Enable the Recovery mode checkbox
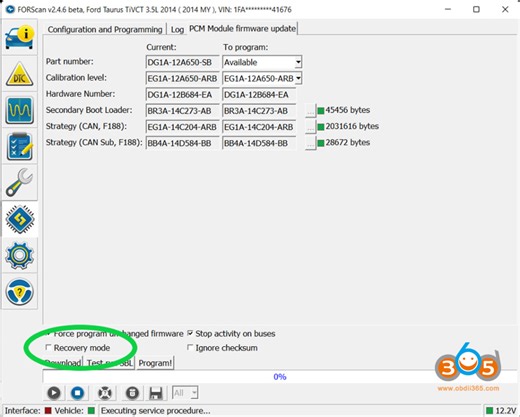The height and width of the screenshot is (417, 520). pos(48,348)
